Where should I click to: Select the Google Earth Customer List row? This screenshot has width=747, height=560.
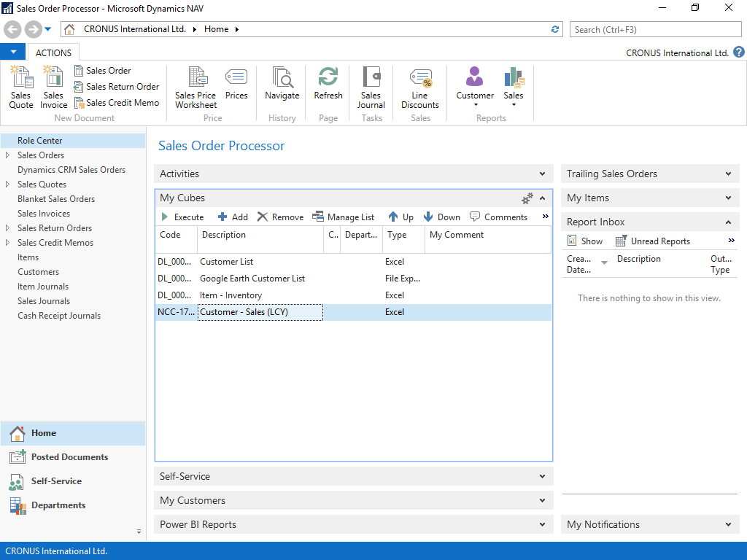coord(353,279)
